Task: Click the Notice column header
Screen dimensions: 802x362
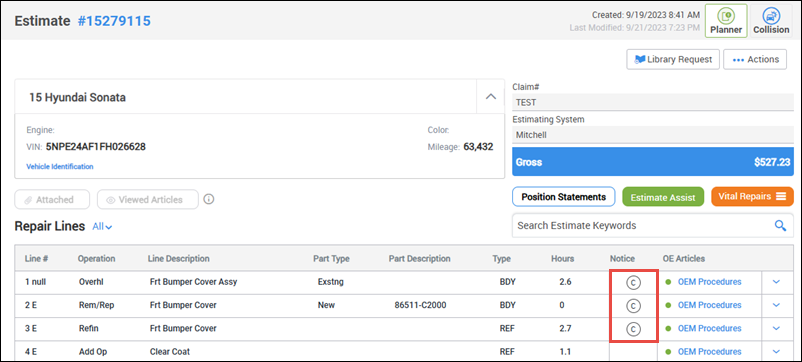Action: 622,259
